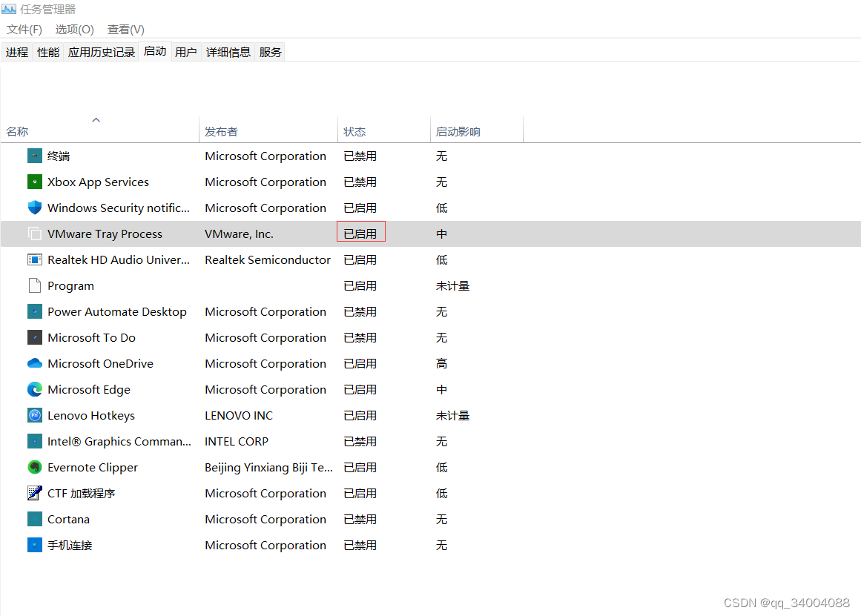Click the Power Automate Desktop icon

pos(35,311)
